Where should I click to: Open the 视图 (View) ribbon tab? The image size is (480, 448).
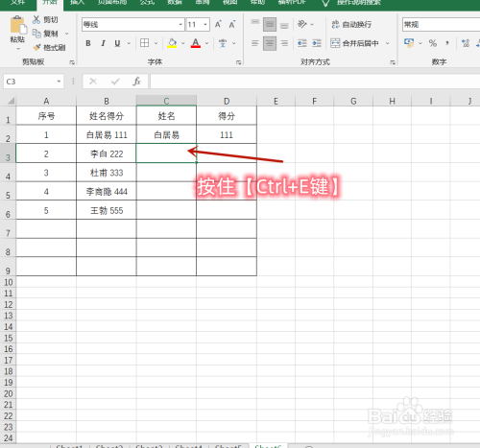tap(229, 3)
